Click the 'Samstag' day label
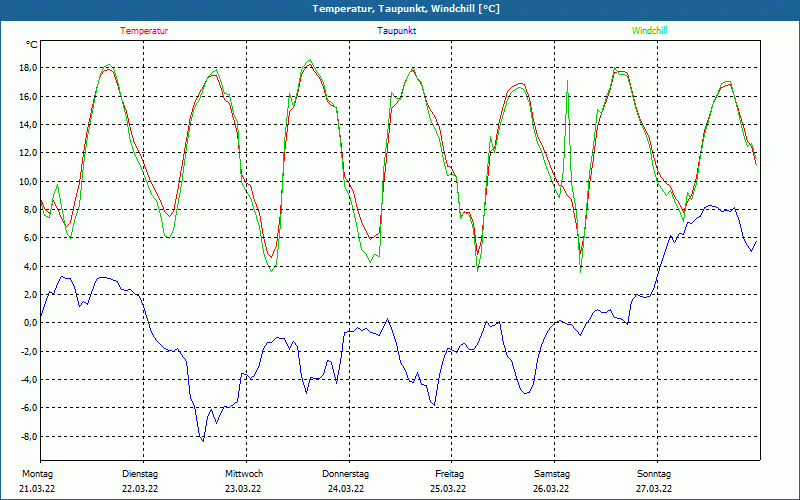The height and width of the screenshot is (500, 800). pos(552,474)
